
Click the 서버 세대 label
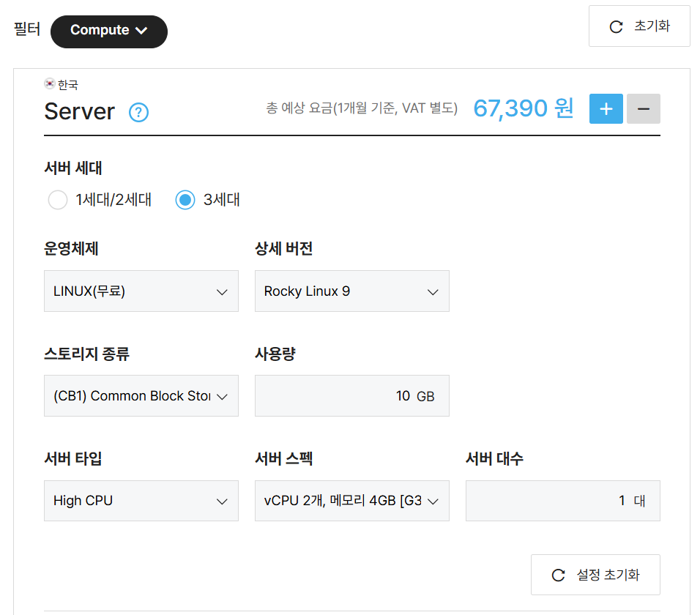(x=73, y=168)
